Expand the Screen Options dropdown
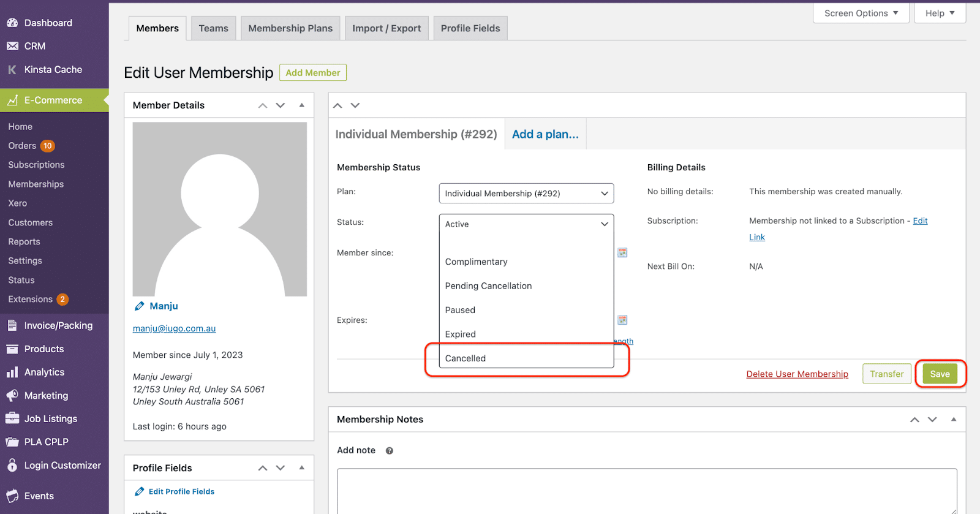The height and width of the screenshot is (514, 980). [x=861, y=13]
